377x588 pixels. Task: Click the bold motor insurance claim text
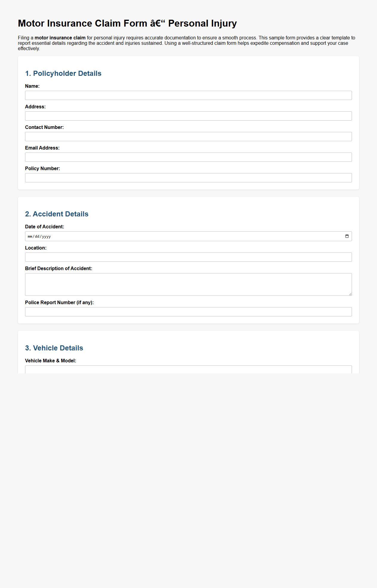60,38
